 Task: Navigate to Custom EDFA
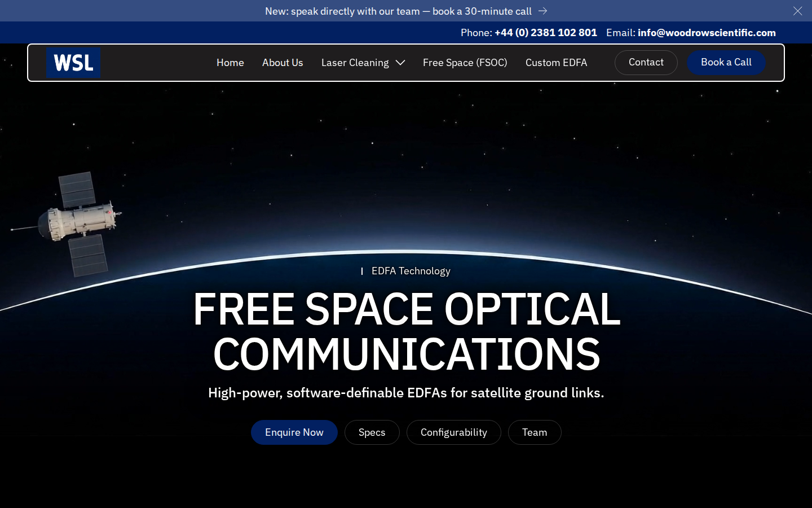point(556,63)
